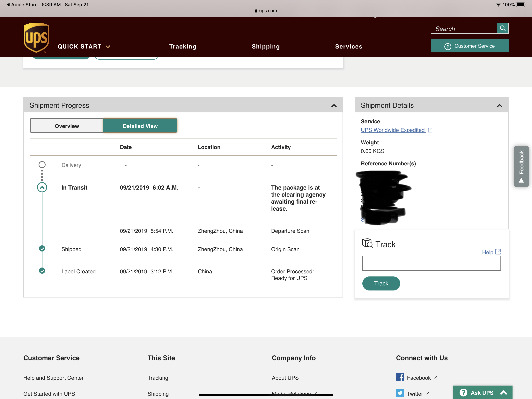Collapse the Shipment Details panel
This screenshot has width=532, height=399.
(x=499, y=106)
